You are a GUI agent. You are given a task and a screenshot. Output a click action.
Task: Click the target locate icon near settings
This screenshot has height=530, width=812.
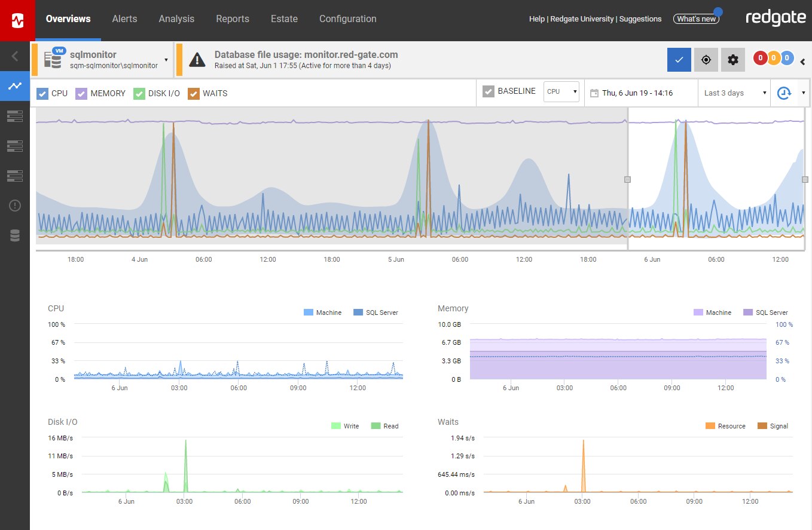pos(706,60)
